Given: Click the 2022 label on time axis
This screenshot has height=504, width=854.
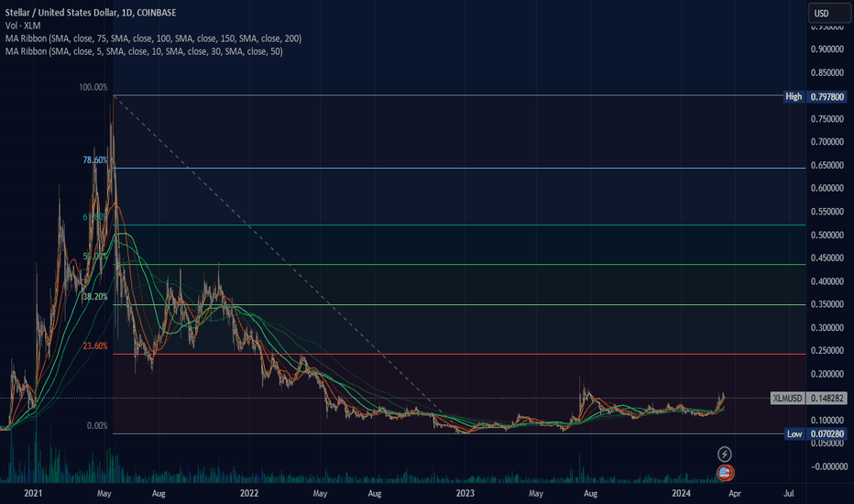Looking at the screenshot, I should [249, 493].
